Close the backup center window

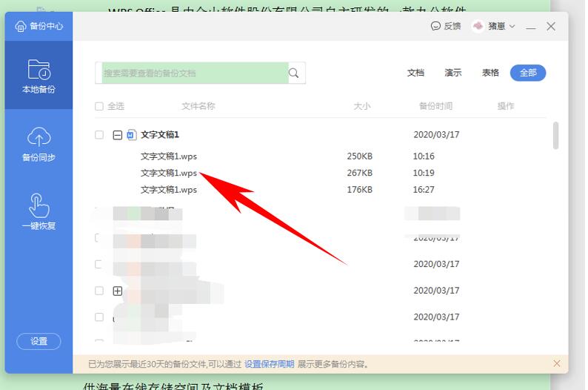[x=551, y=26]
